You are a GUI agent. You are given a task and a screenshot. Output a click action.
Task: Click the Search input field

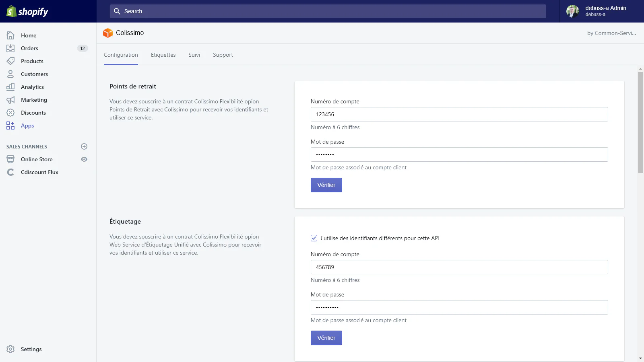pos(328,11)
